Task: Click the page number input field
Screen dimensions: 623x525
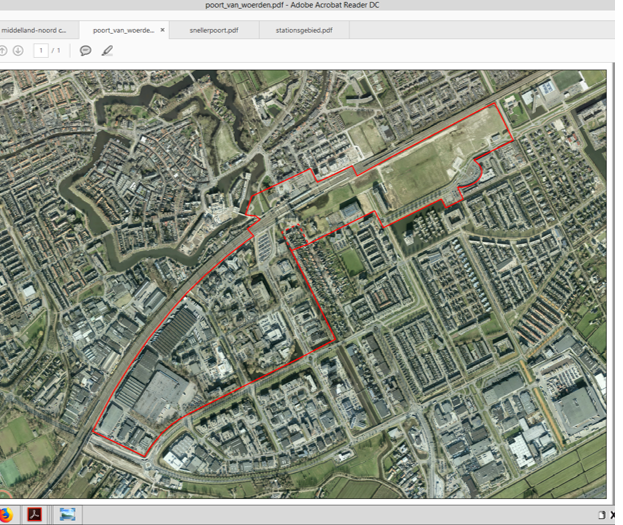Action: click(x=40, y=50)
